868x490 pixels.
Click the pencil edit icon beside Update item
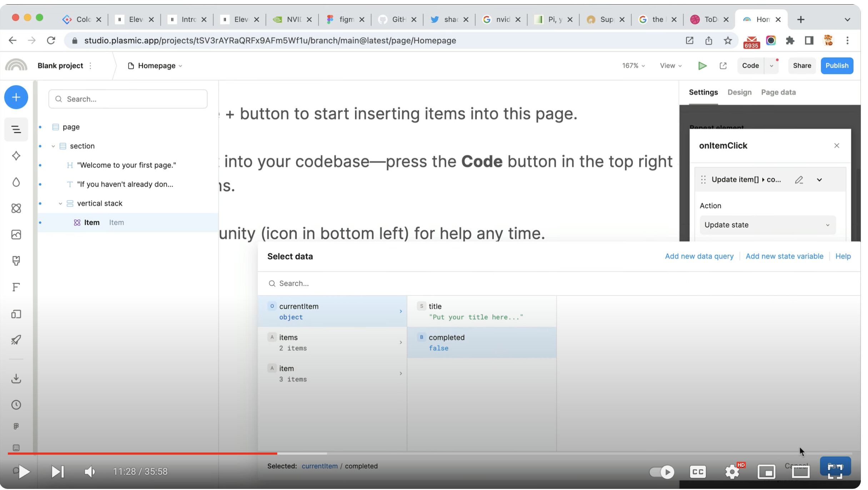[799, 180]
